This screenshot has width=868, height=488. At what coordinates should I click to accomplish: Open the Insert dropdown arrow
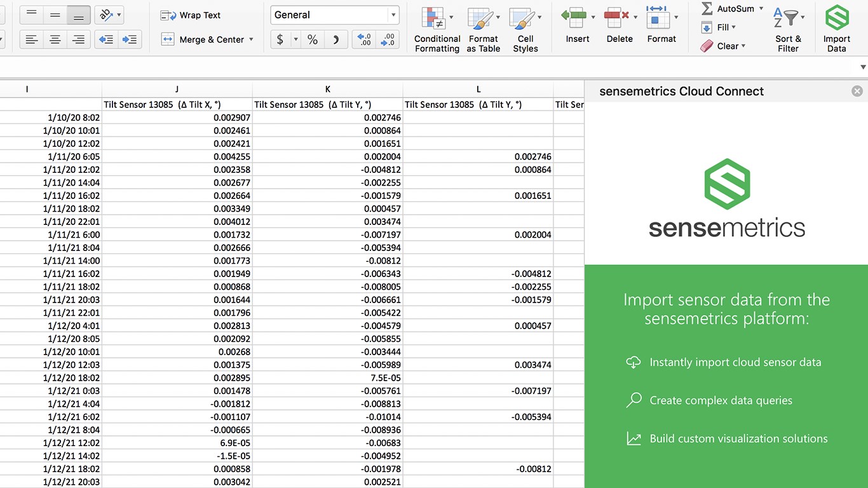click(593, 17)
